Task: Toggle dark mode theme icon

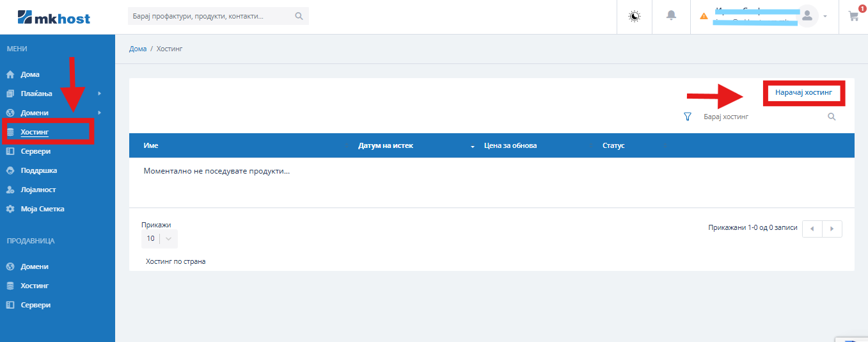Action: (635, 17)
